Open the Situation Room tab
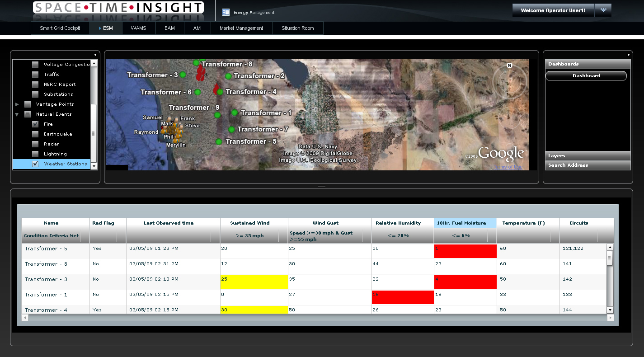The height and width of the screenshot is (357, 644). coord(298,28)
